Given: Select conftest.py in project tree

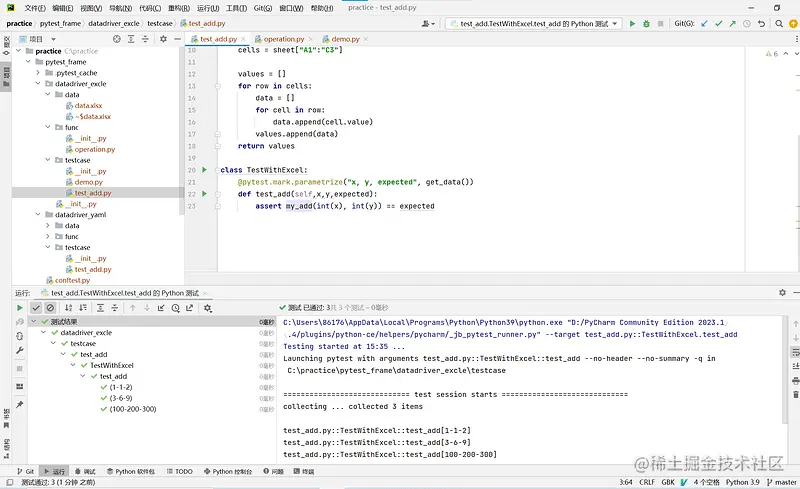Looking at the screenshot, I should 72,280.
